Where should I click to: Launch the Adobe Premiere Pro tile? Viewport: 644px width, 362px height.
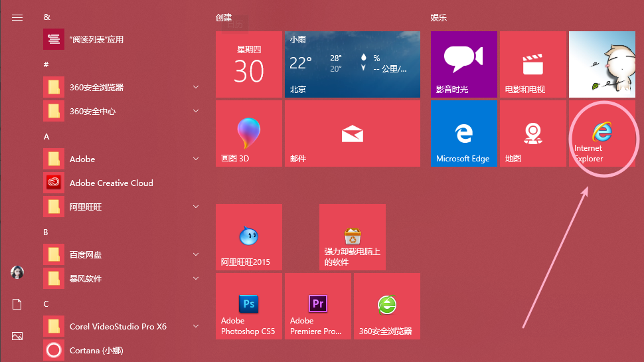point(318,306)
